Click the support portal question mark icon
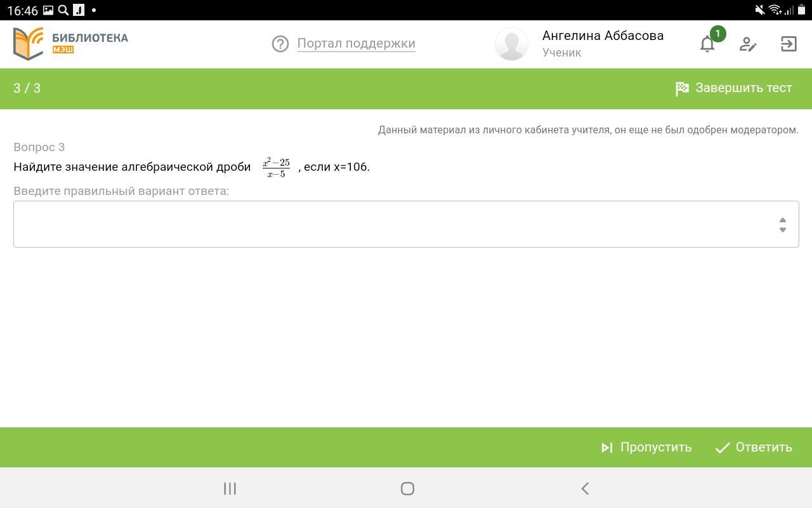Viewport: 812px width, 508px height. (x=280, y=44)
